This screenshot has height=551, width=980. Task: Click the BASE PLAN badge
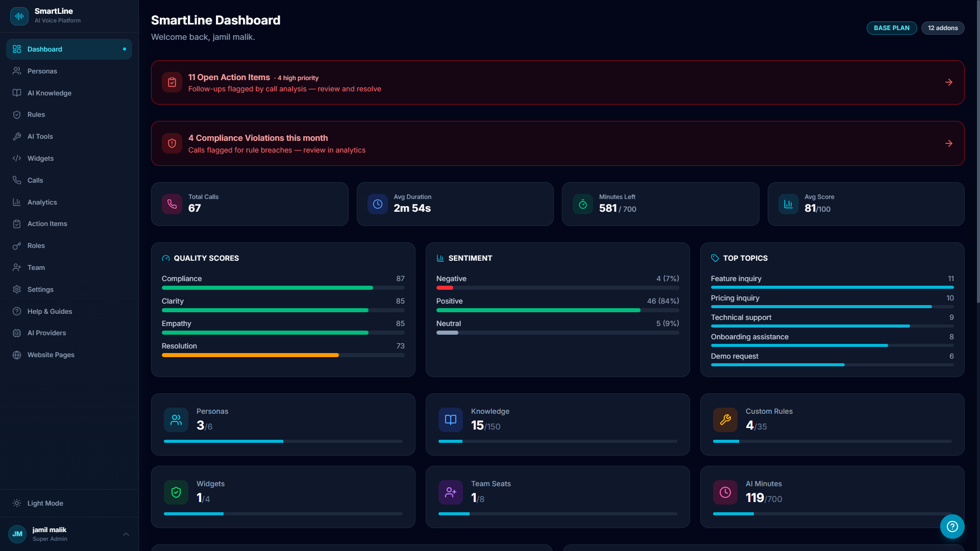coord(891,28)
